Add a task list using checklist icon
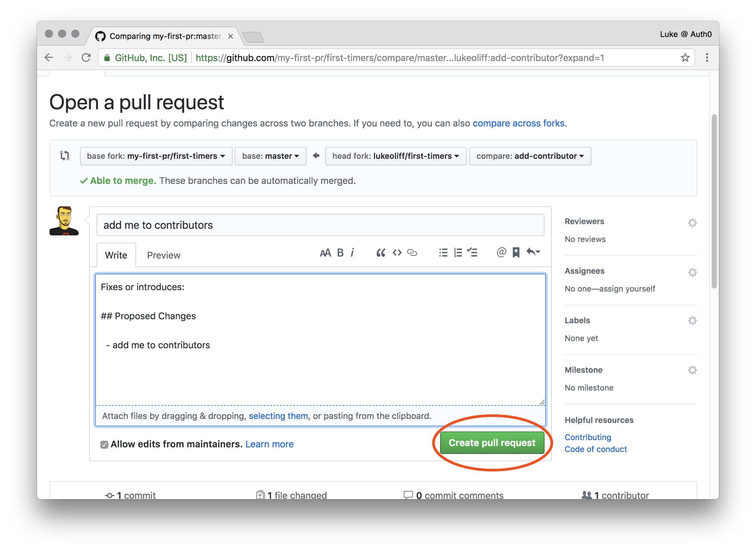Image resolution: width=756 pixels, height=552 pixels. [x=472, y=253]
